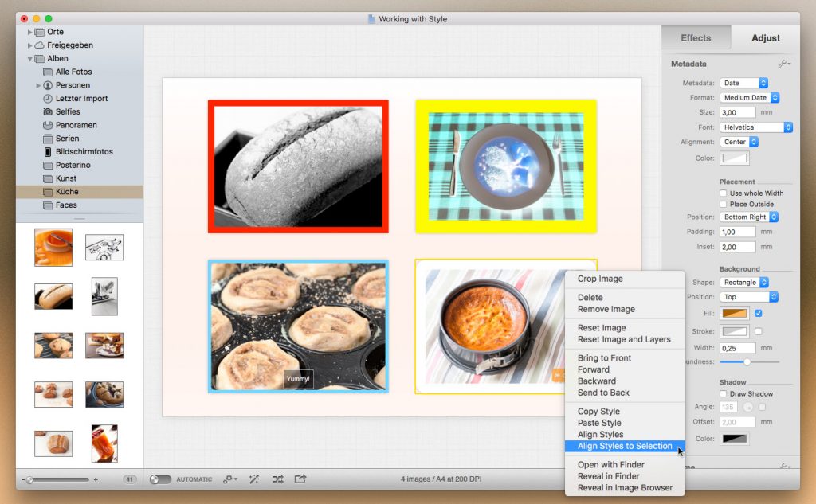
Task: Click the Width field showing 0,25
Action: point(737,348)
